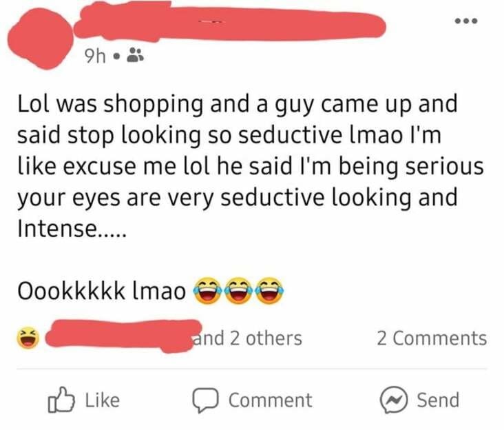Click the 9h post timestamp
This screenshot has width=504, height=430.
point(95,57)
